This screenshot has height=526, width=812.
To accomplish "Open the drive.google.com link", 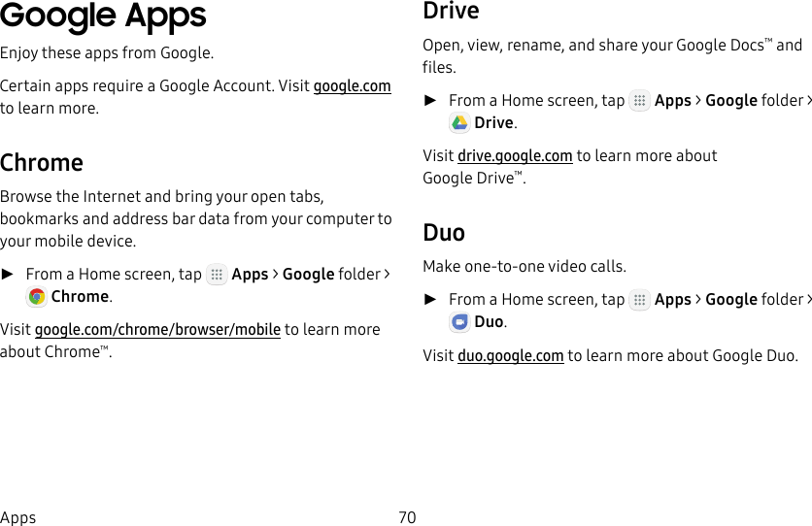I will pyautogui.click(x=515, y=155).
